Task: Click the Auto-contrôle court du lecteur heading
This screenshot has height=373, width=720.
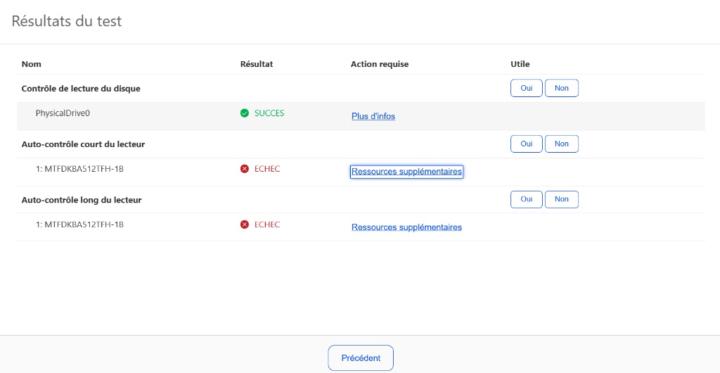Action: click(83, 144)
